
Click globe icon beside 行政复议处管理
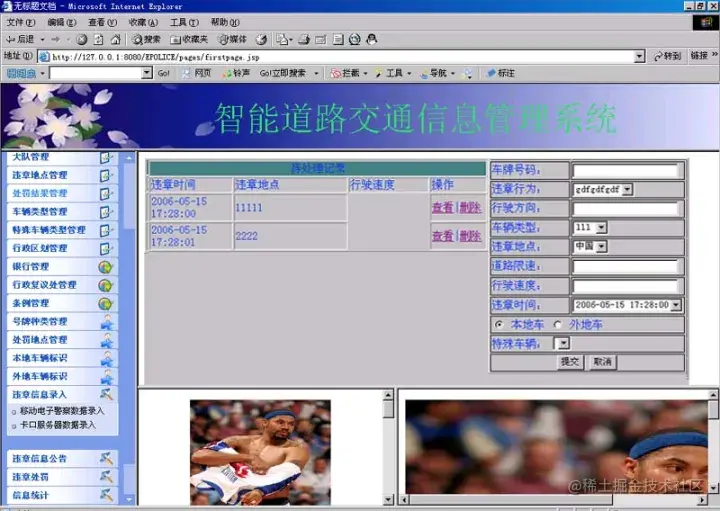click(106, 285)
